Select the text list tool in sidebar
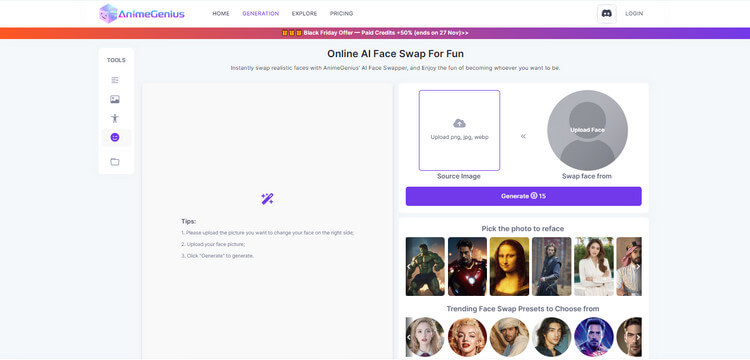The width and height of the screenshot is (750, 360). point(115,80)
